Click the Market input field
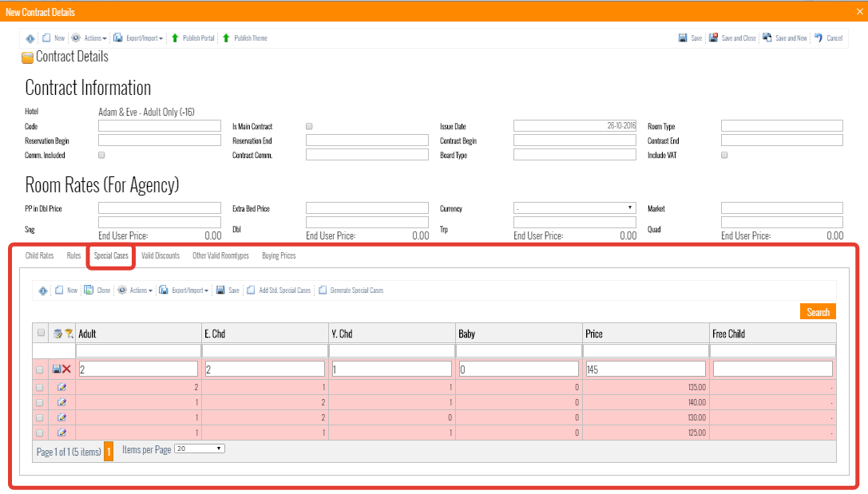 782,208
